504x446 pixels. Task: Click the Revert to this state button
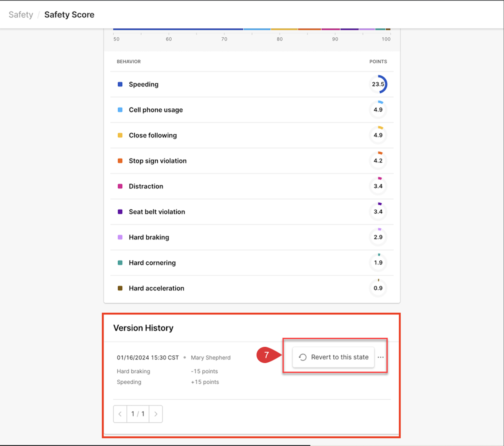pyautogui.click(x=333, y=357)
